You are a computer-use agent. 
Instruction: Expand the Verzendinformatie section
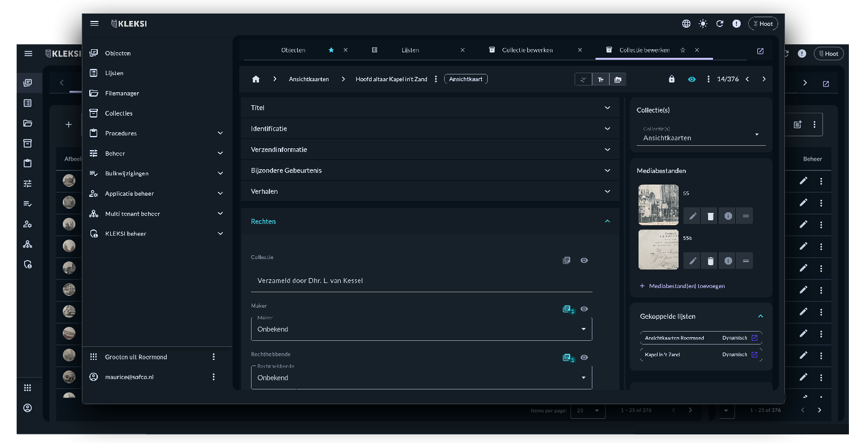click(x=430, y=150)
